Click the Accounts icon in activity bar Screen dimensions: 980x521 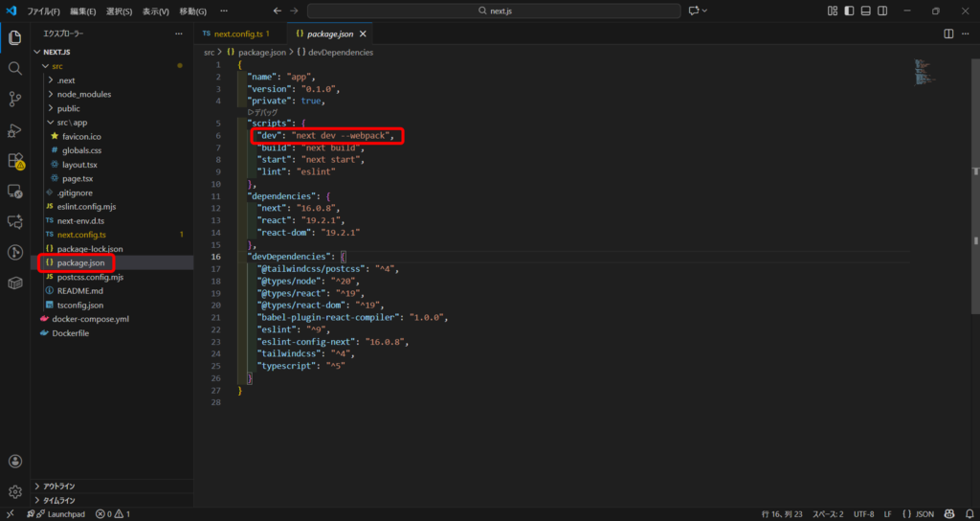click(x=14, y=462)
